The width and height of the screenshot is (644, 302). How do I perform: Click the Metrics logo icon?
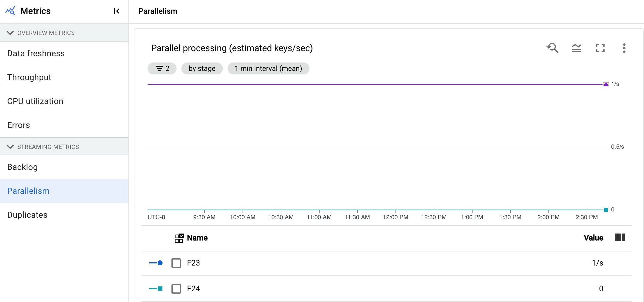point(9,11)
